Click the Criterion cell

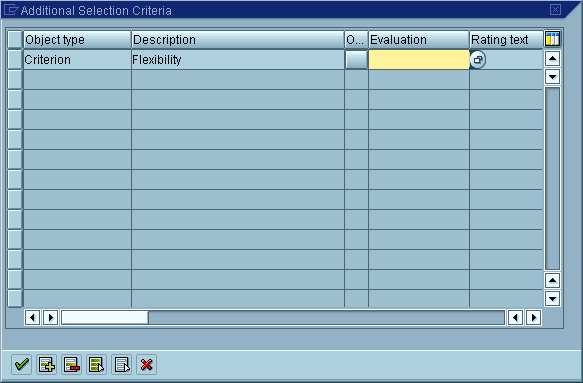77,59
